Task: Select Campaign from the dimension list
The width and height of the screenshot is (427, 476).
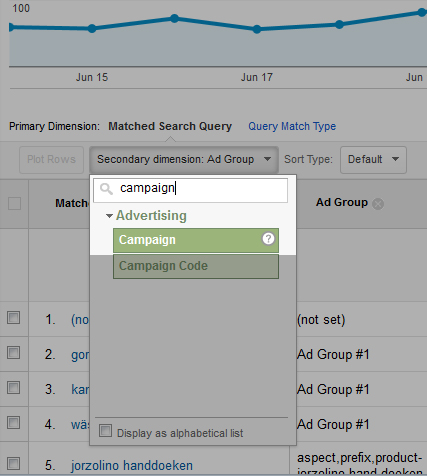Action: [196, 240]
